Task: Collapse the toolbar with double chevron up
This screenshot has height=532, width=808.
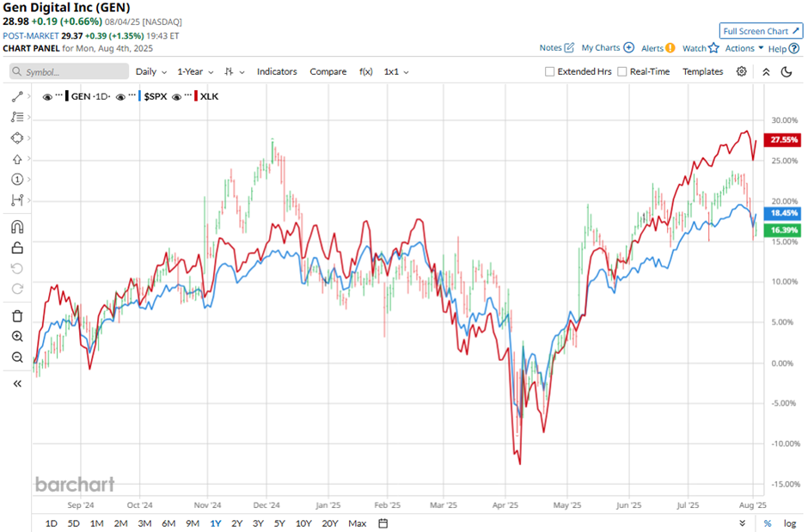Action: (x=766, y=72)
